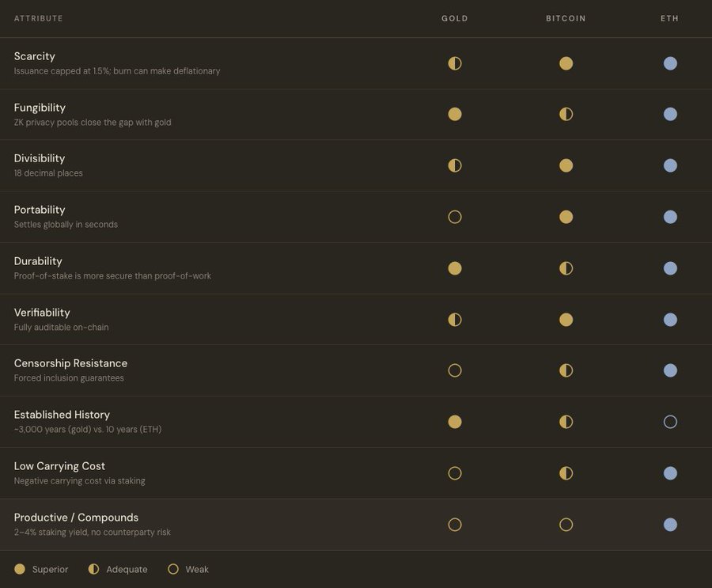Click ETH's hollow Established History circle

[670, 422]
